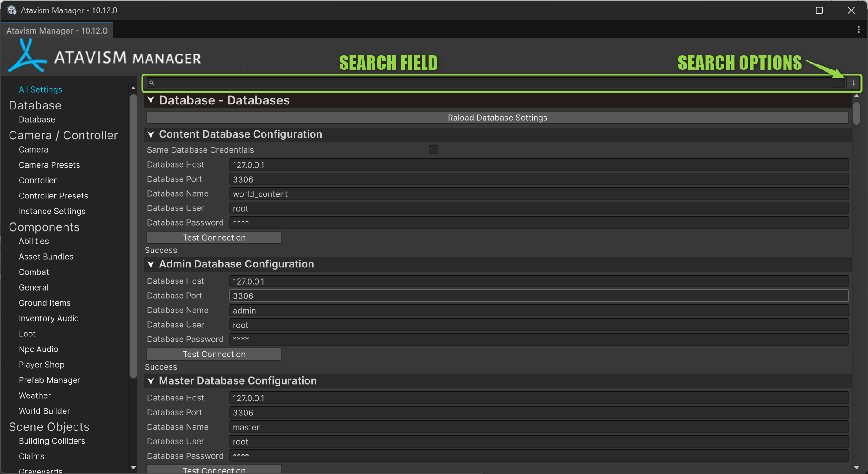Viewport: 868px width, 474px height.
Task: Open Database settings item in sidebar
Action: pyautogui.click(x=37, y=119)
